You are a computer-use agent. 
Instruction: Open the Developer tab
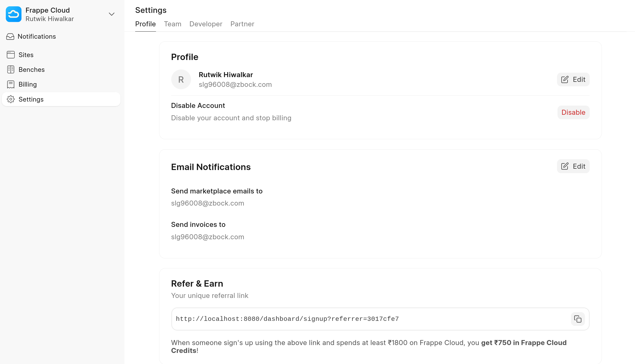pos(206,24)
